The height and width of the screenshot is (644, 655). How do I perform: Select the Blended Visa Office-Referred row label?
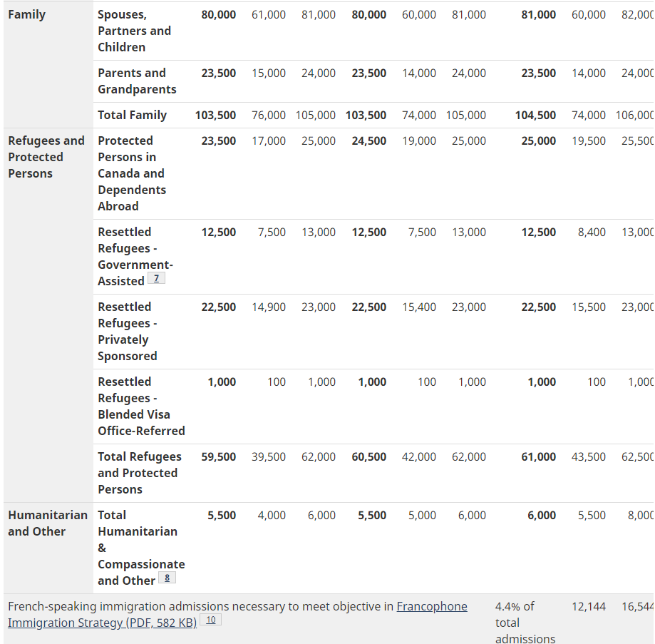point(141,407)
